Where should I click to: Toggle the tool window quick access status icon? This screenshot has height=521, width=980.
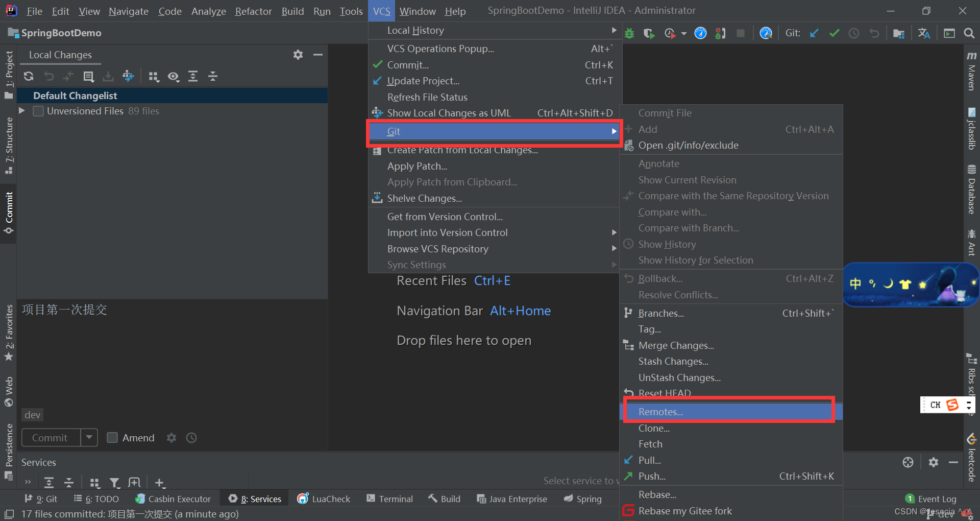click(9, 514)
